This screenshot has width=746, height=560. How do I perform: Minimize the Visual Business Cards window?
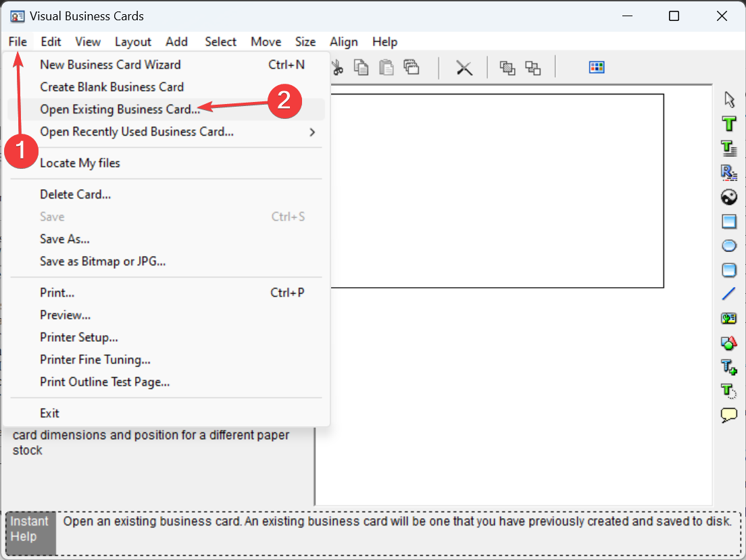[x=628, y=16]
